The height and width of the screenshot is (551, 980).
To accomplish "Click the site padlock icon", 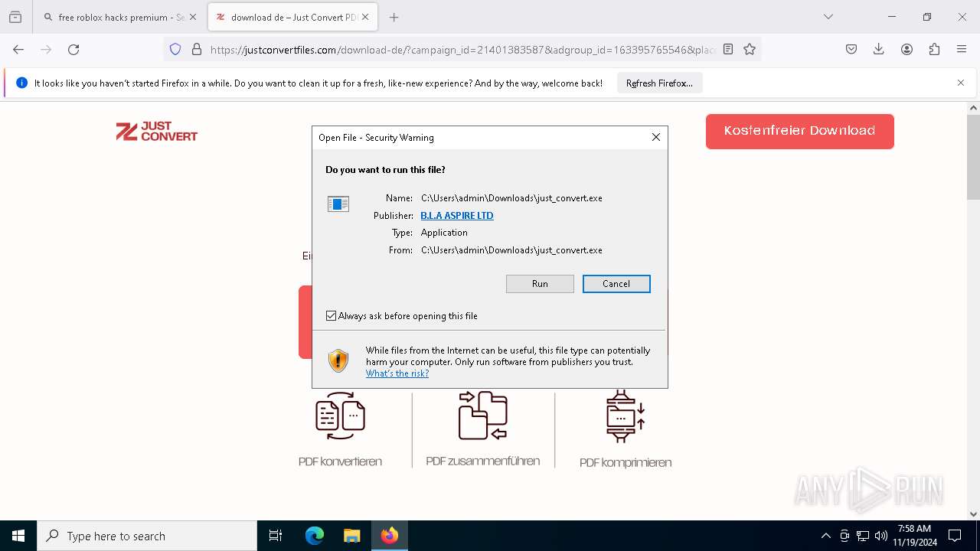I will click(x=197, y=50).
